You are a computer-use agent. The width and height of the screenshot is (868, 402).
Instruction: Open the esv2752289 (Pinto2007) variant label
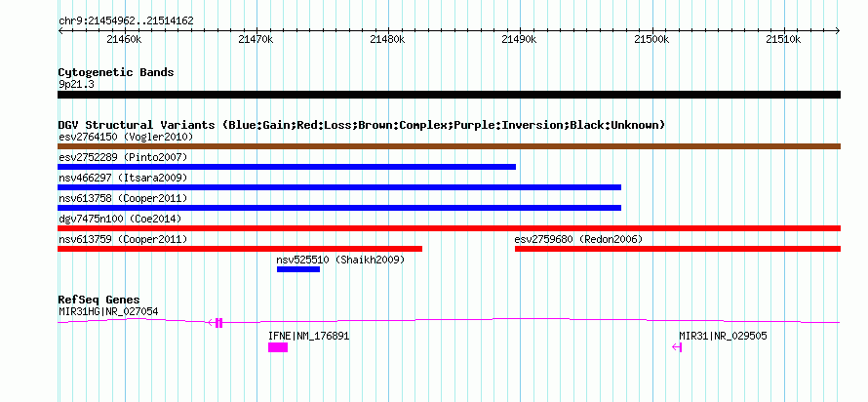[123, 157]
